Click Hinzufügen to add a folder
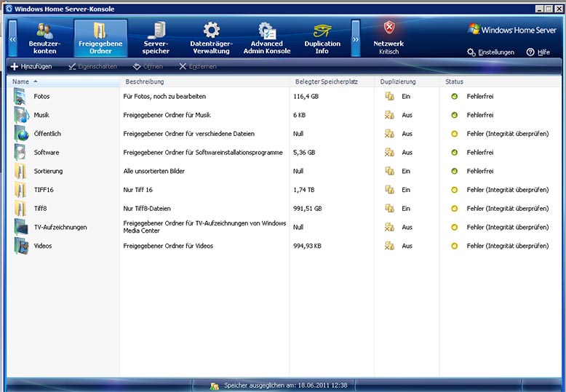566x392 pixels. 31,66
